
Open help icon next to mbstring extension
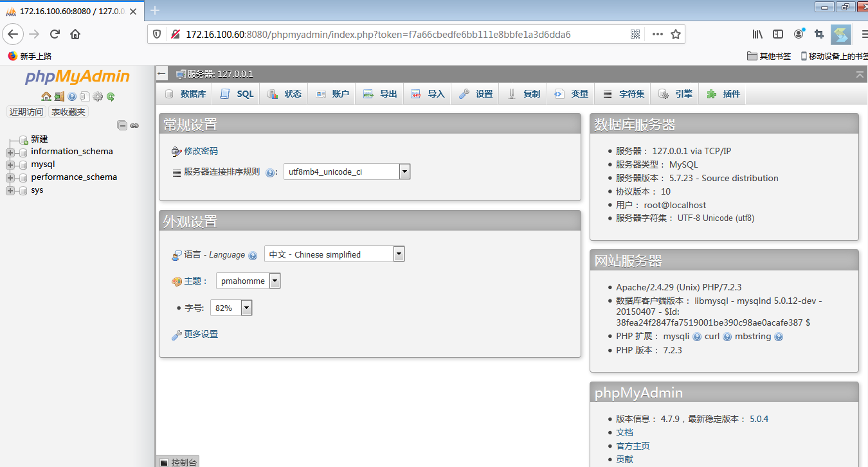(x=779, y=337)
